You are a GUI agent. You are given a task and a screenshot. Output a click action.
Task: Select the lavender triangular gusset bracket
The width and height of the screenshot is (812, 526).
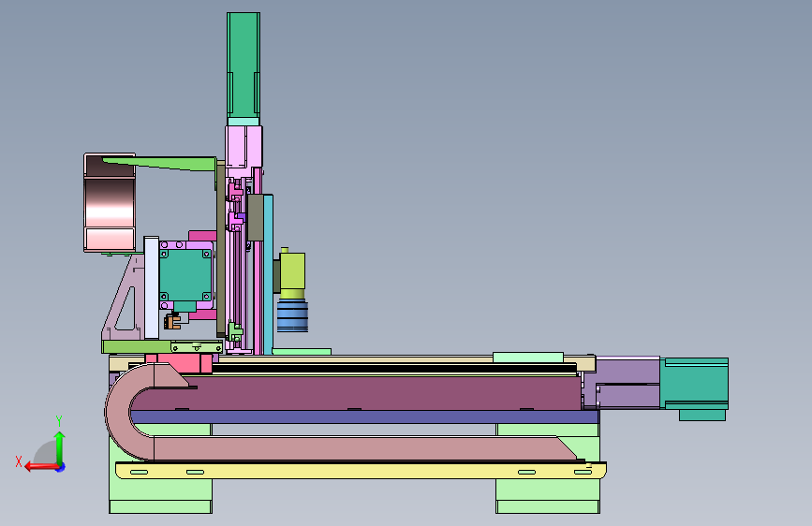125,298
